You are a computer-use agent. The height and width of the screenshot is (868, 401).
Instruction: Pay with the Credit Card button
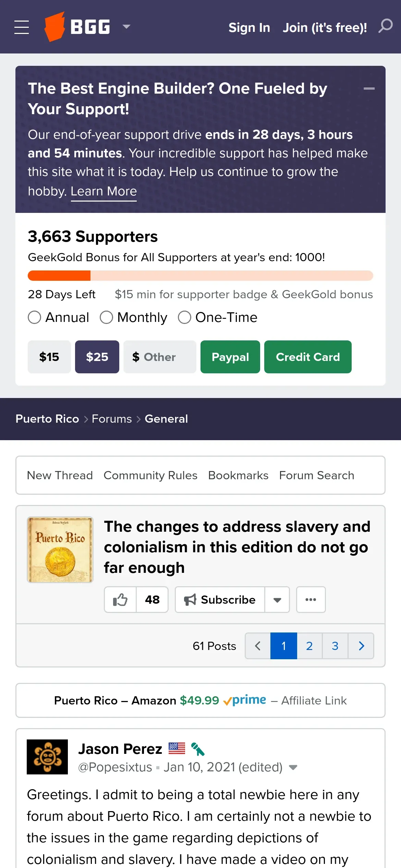(307, 357)
